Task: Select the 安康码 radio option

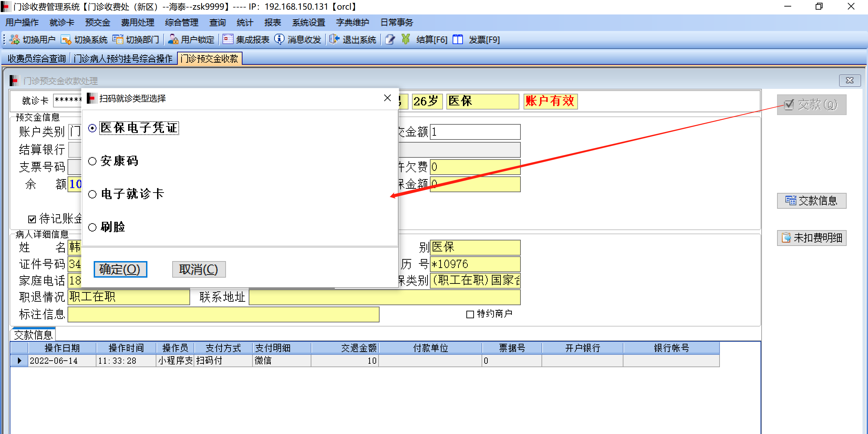Action: (x=92, y=161)
